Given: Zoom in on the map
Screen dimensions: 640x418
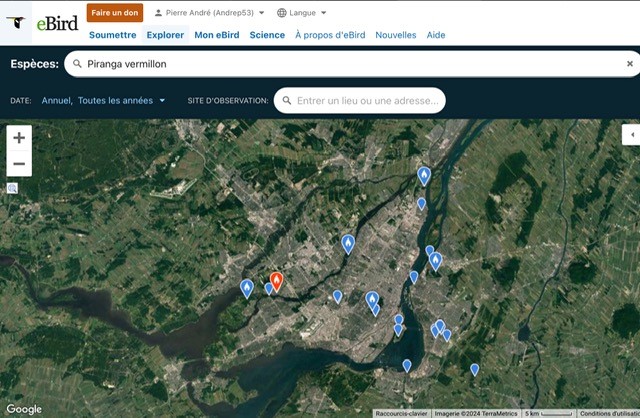Looking at the screenshot, I should point(19,138).
